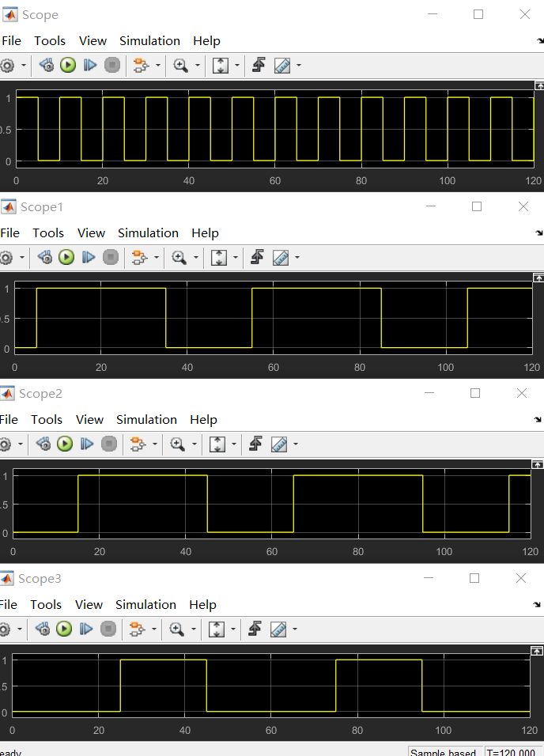Screen dimensions: 544x756
Task: Select Zoom tool in Scope2 window
Action: 177,444
